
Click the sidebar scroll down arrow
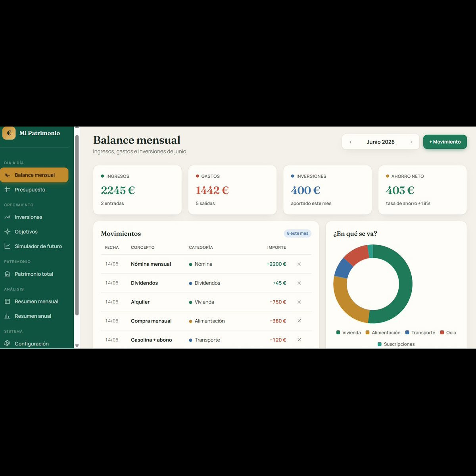tap(77, 346)
